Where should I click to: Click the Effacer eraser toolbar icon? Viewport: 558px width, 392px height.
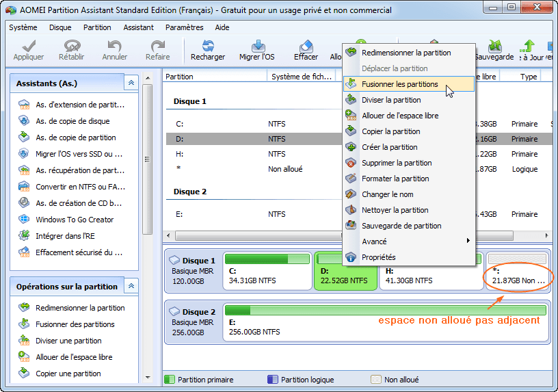[x=306, y=46]
